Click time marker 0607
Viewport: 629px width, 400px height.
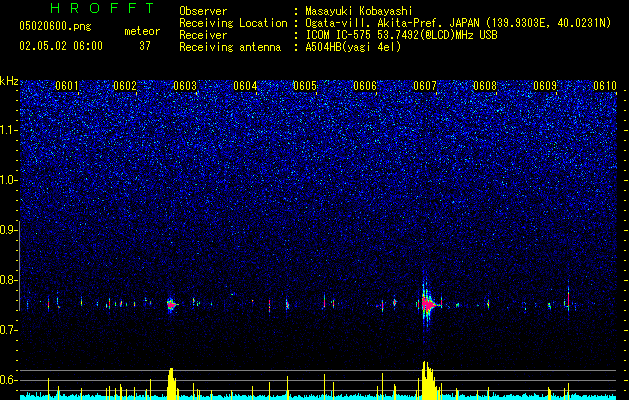click(425, 86)
